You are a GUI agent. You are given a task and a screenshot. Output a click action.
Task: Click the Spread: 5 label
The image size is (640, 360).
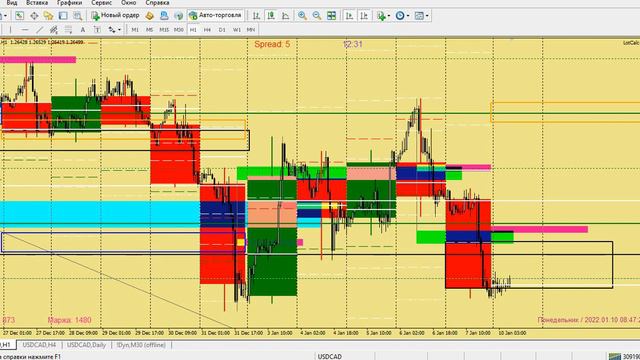pyautogui.click(x=272, y=44)
